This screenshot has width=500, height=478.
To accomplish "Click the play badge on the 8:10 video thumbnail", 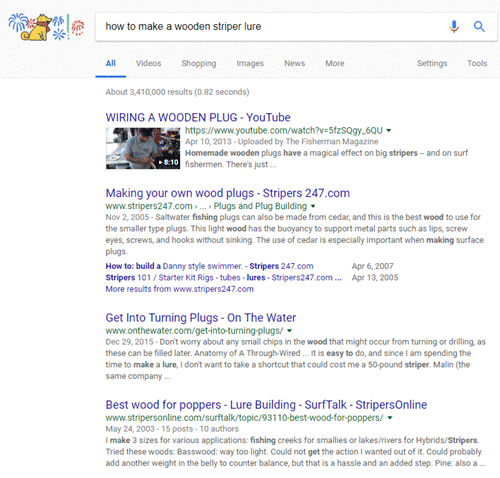I will (169, 162).
